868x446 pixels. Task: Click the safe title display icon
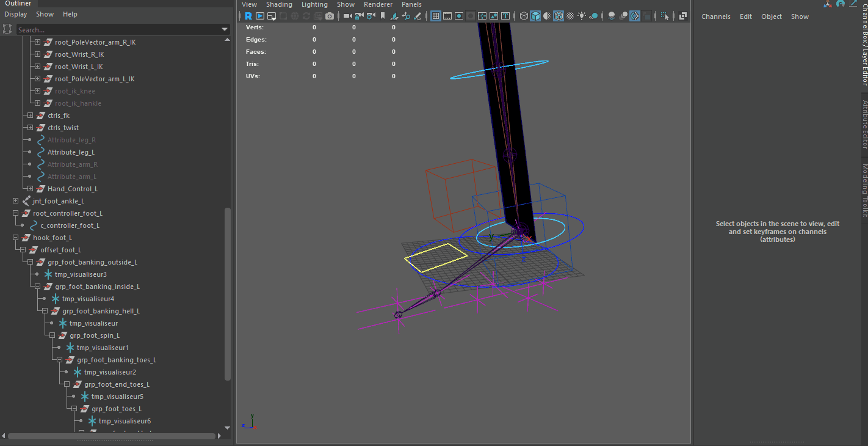coord(505,16)
